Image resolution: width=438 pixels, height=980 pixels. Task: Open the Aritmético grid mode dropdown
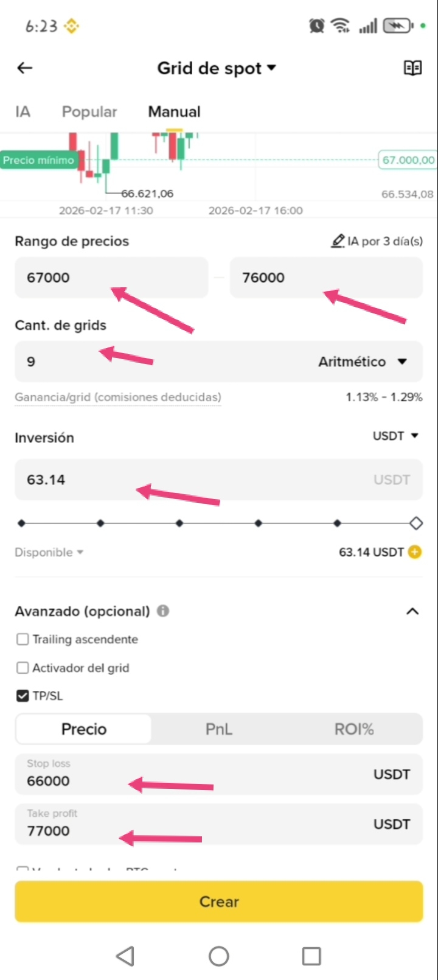pyautogui.click(x=363, y=362)
